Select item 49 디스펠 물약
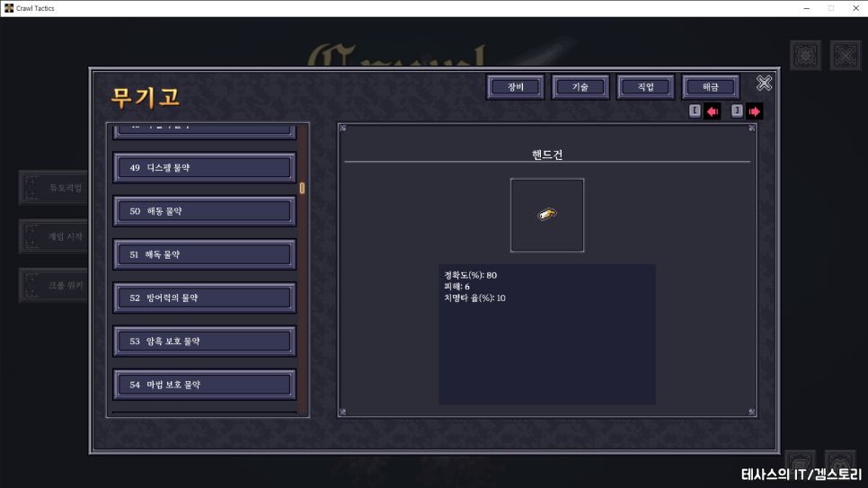The height and width of the screenshot is (488, 868). pyautogui.click(x=204, y=168)
